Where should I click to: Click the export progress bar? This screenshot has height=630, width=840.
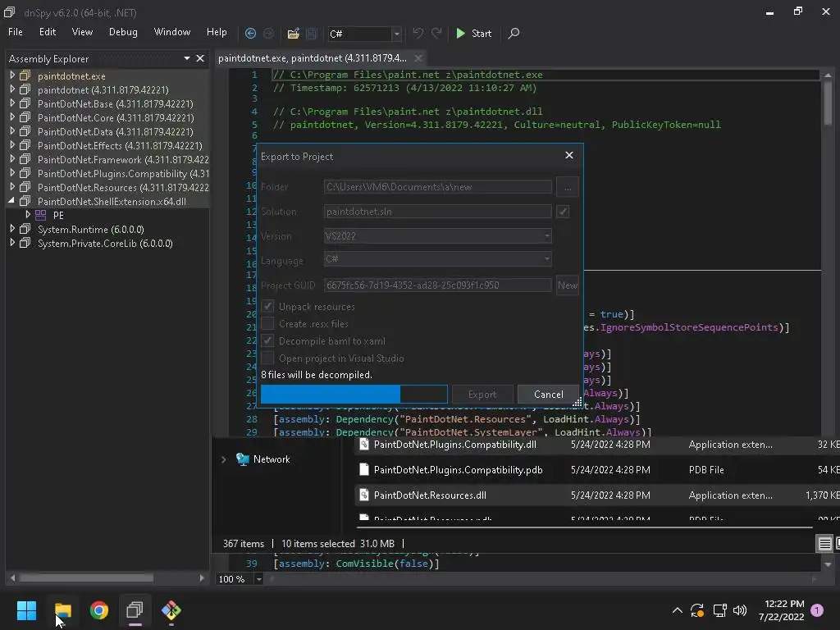pos(354,395)
